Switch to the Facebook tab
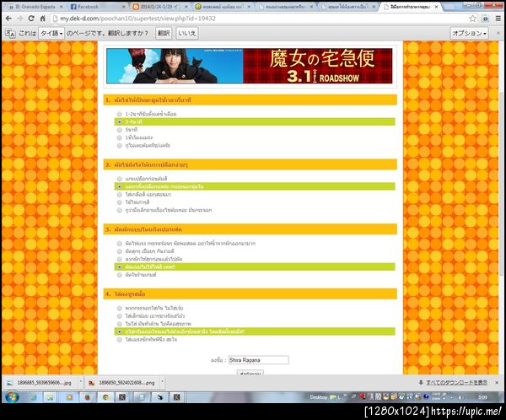Viewport: 506px width, 420px height. point(98,7)
